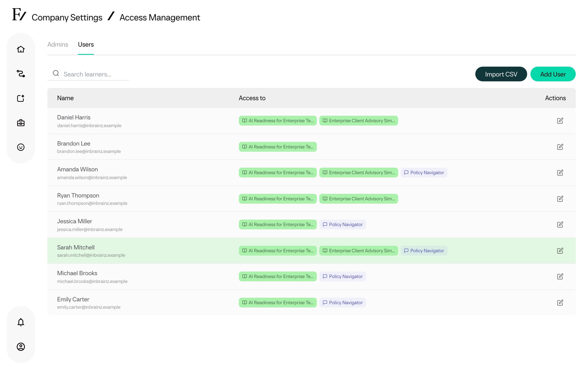The height and width of the screenshot is (368, 588).
Task: Click the F/ logo
Action: point(19,14)
